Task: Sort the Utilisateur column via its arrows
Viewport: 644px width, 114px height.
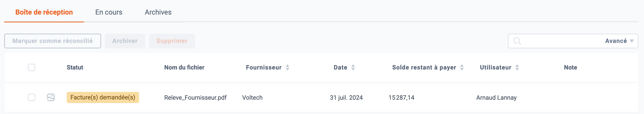Action: click(517, 67)
